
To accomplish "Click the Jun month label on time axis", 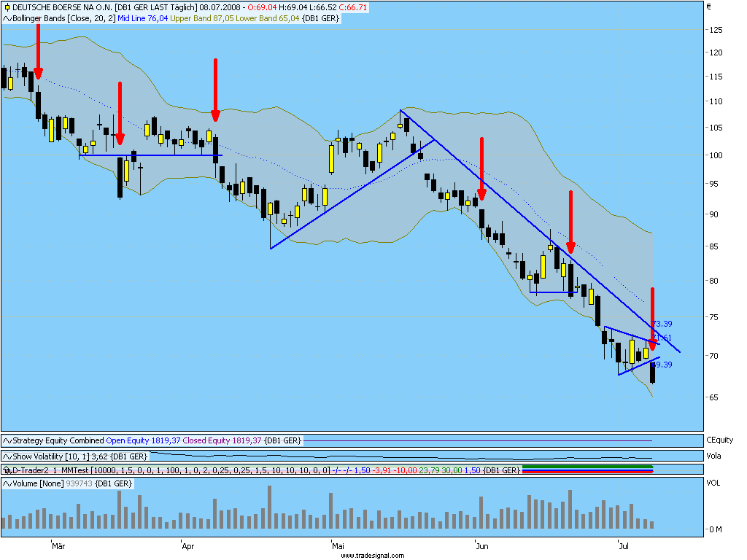I will 482,546.
